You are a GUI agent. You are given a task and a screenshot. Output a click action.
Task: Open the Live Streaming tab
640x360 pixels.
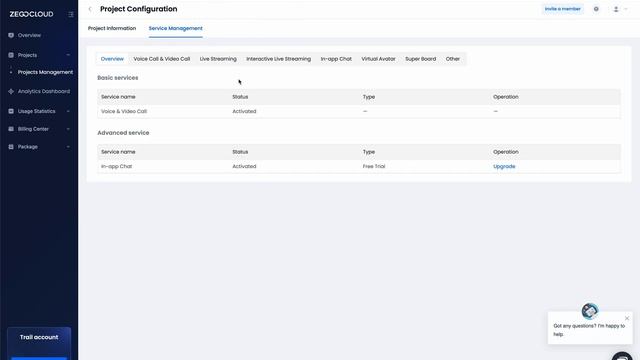(x=218, y=59)
